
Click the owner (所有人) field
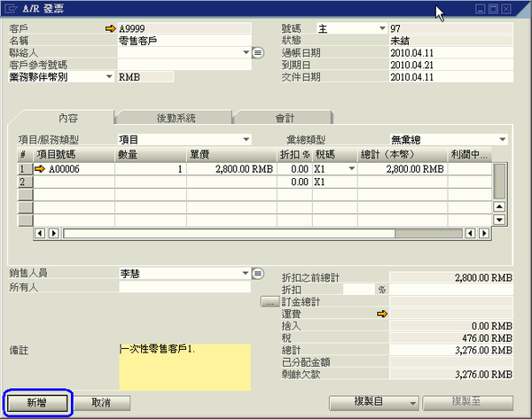coord(185,287)
